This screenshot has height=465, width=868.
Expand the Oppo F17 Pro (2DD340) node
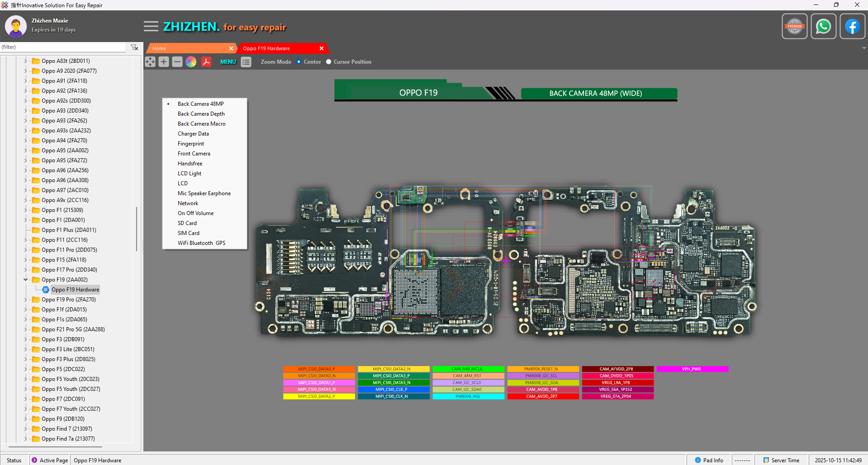[x=26, y=270]
